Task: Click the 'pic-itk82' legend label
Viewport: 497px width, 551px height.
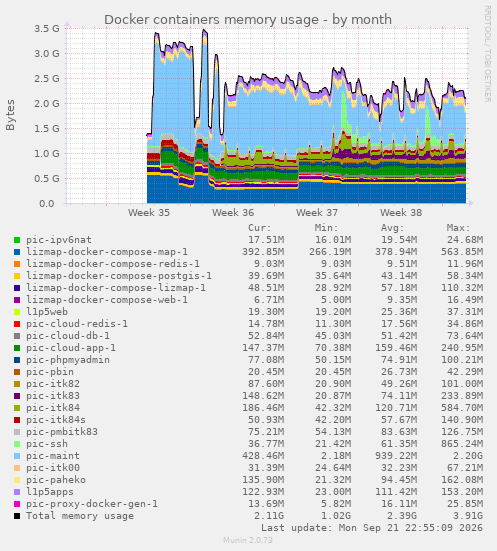Action: click(53, 384)
